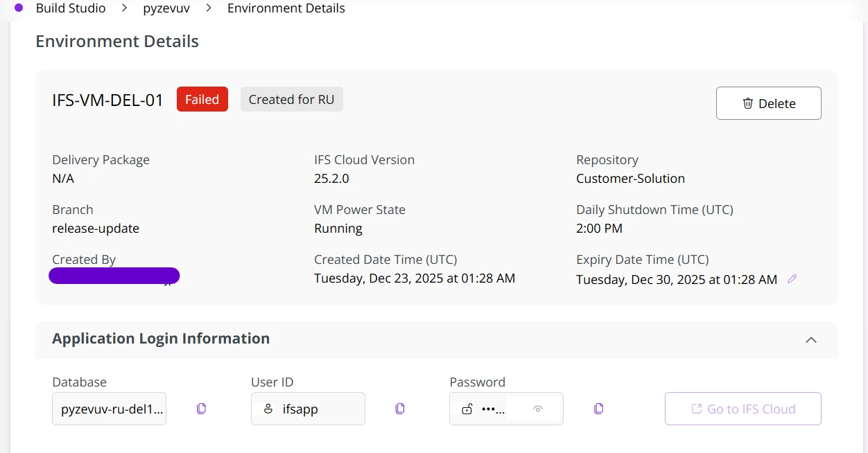Image resolution: width=868 pixels, height=453 pixels.
Task: Click the user icon beside ifsapp
Action: (x=268, y=409)
